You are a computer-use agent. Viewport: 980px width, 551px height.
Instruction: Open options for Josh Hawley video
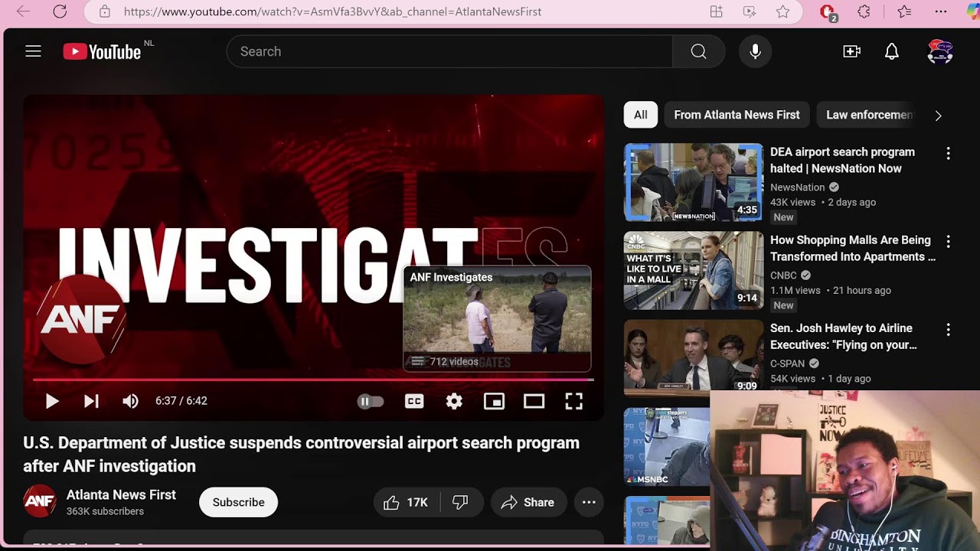948,329
